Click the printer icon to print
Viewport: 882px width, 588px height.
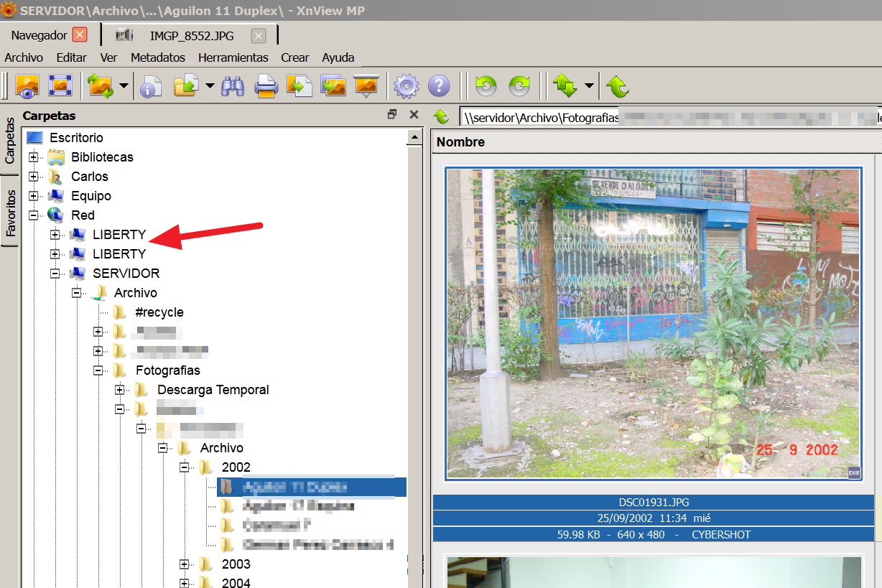pyautogui.click(x=266, y=86)
